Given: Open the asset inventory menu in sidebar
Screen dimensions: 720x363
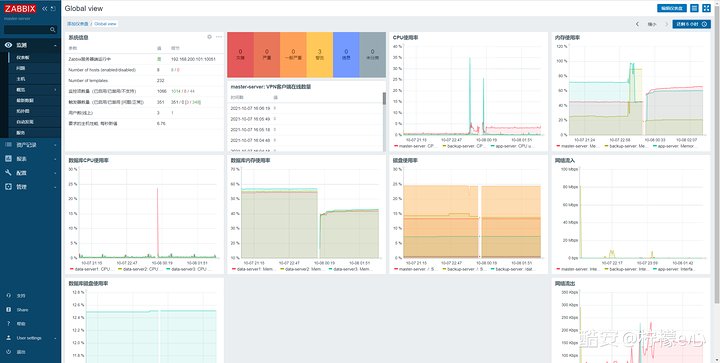Looking at the screenshot, I should [x=30, y=145].
